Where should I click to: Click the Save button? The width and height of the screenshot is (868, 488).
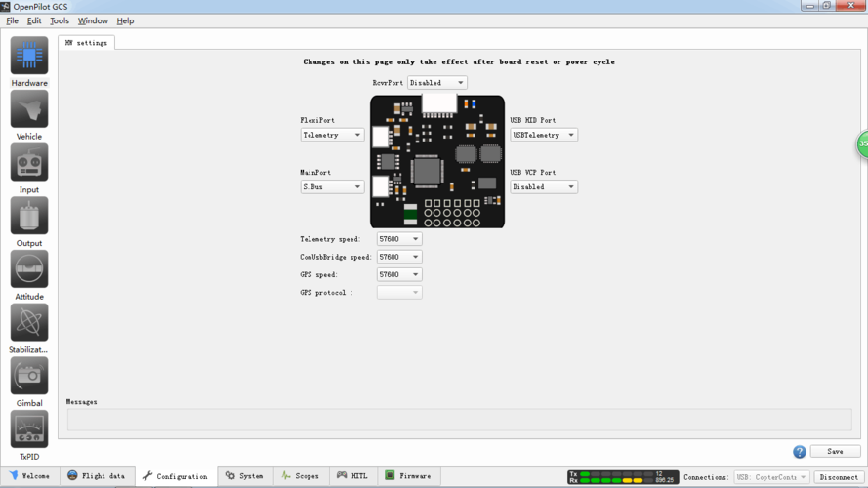tap(836, 452)
